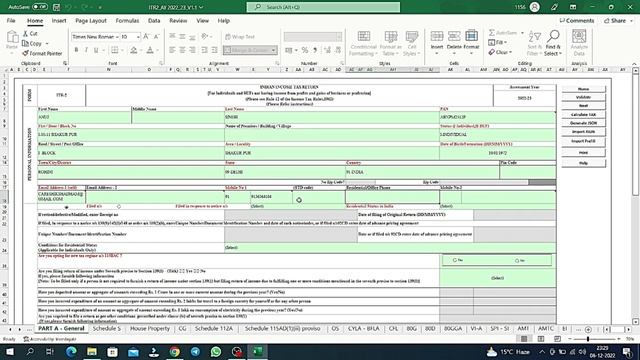Open the Sort & Filter menu
Screen dimensions: 640x360
(534, 43)
